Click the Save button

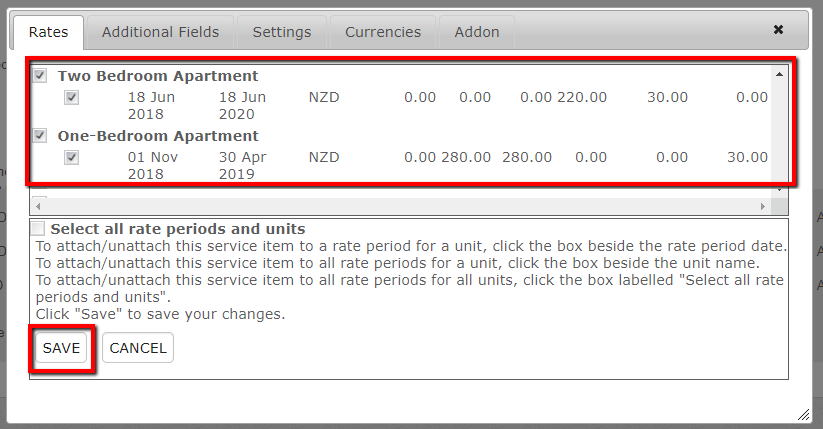click(61, 348)
